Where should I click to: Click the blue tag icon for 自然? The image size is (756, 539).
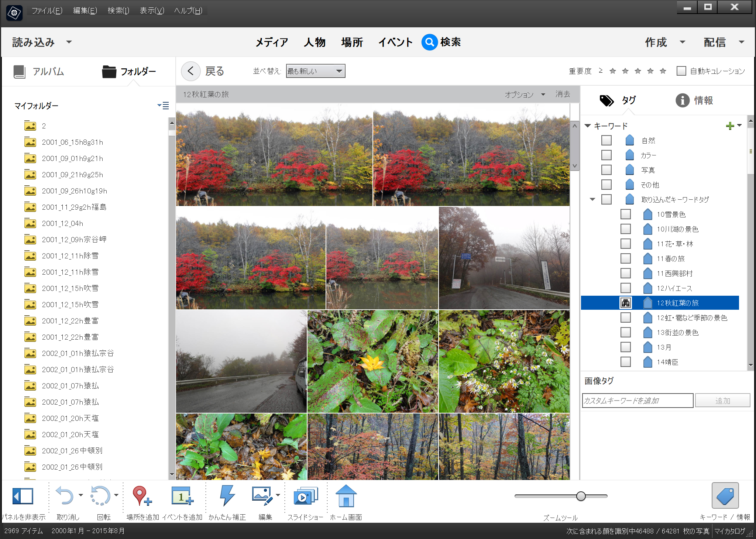[630, 140]
